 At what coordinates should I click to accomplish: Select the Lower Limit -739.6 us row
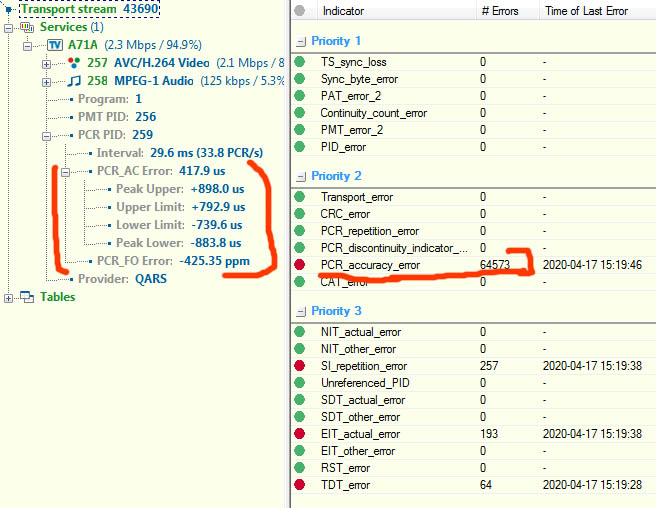tap(179, 225)
